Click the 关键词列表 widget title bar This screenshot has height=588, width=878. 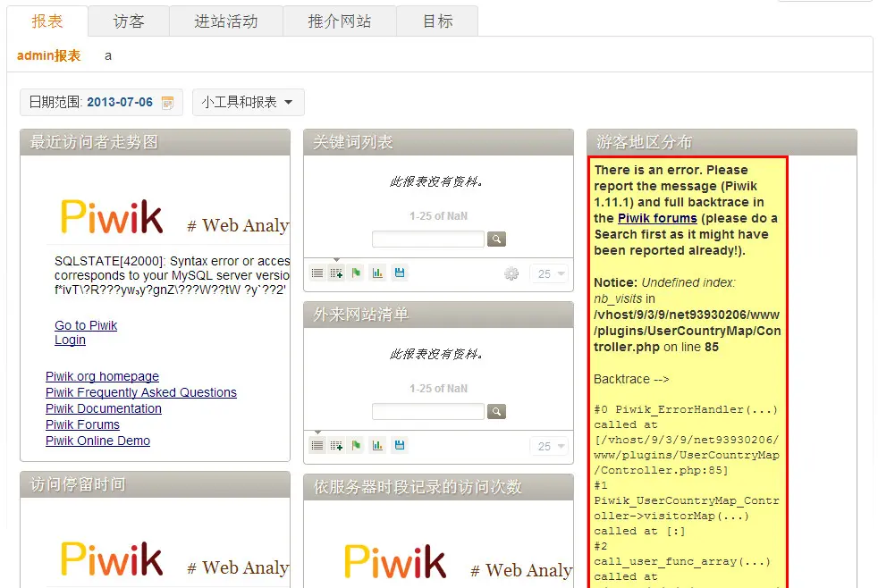438,142
